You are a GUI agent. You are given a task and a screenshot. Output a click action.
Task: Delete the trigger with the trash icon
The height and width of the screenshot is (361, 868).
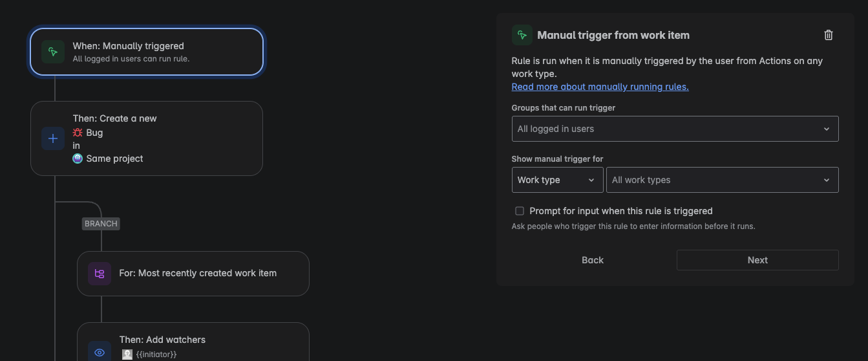pyautogui.click(x=829, y=35)
